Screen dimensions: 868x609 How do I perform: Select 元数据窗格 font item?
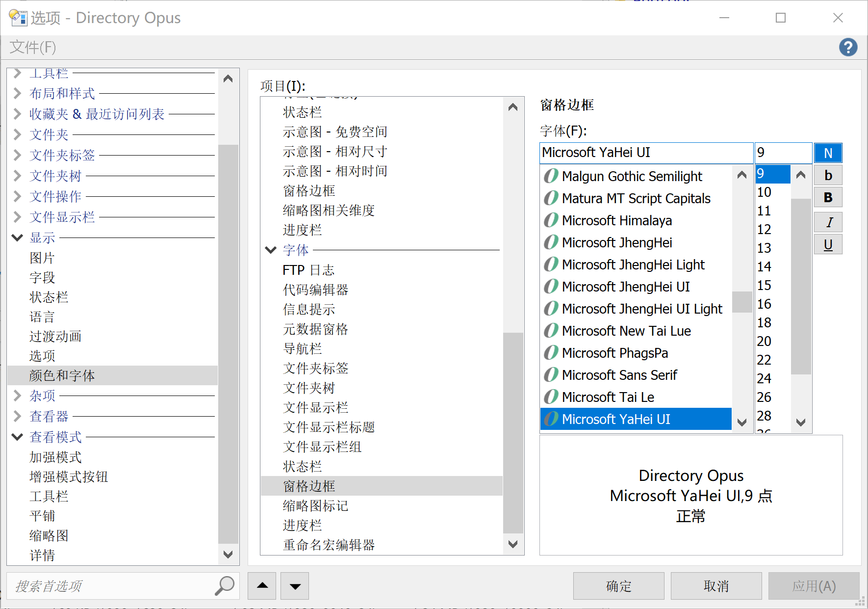click(315, 329)
